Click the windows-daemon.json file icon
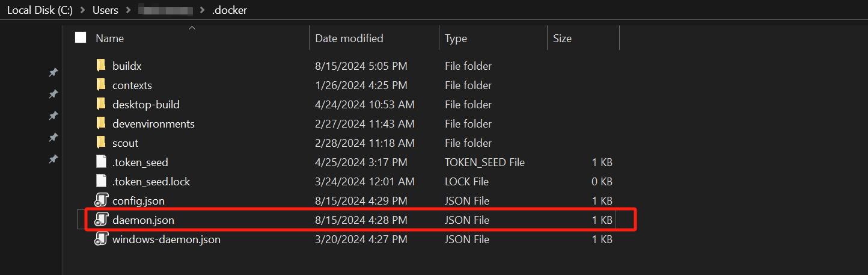Viewport: 868px width, 275px height. coord(101,239)
